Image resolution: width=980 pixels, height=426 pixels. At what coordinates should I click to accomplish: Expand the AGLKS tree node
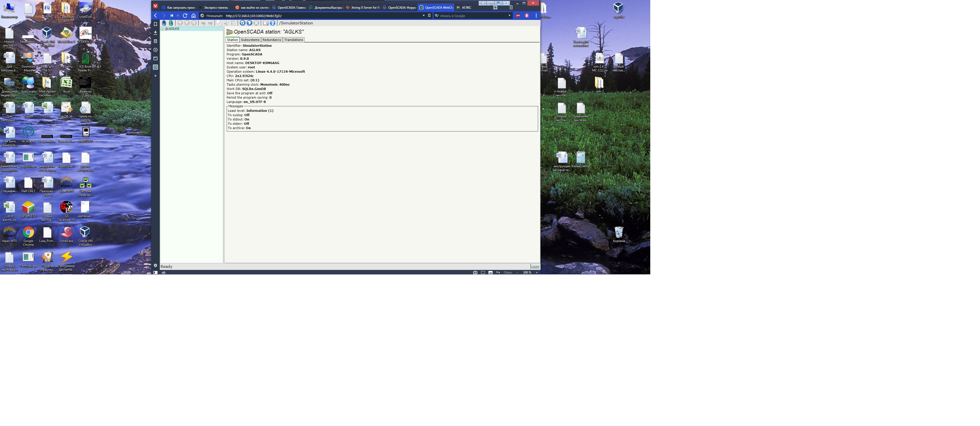tap(162, 29)
